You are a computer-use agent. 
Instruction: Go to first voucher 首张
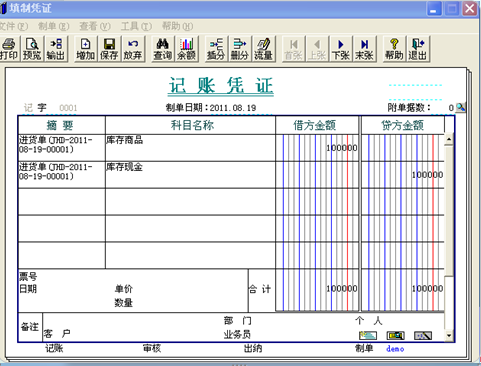293,49
